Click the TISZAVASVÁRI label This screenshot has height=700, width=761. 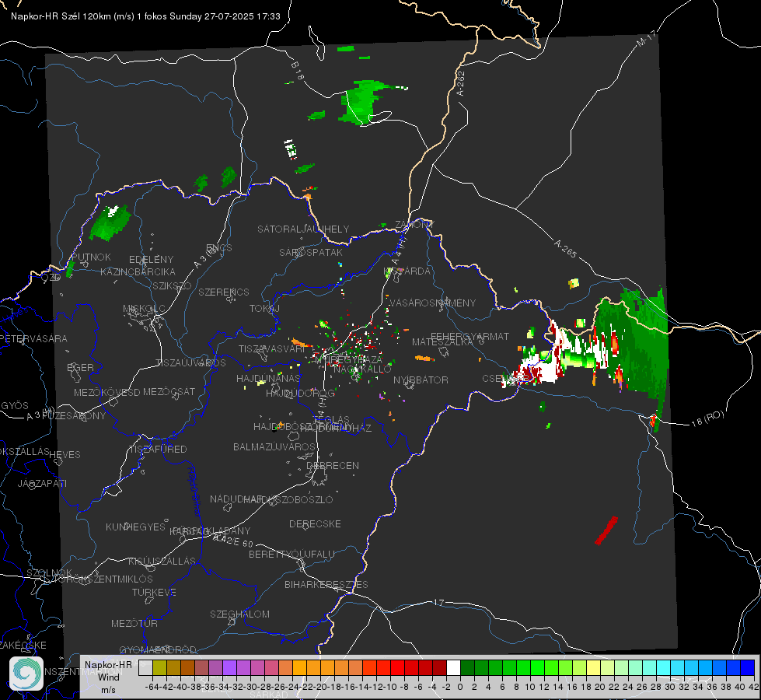click(x=272, y=349)
